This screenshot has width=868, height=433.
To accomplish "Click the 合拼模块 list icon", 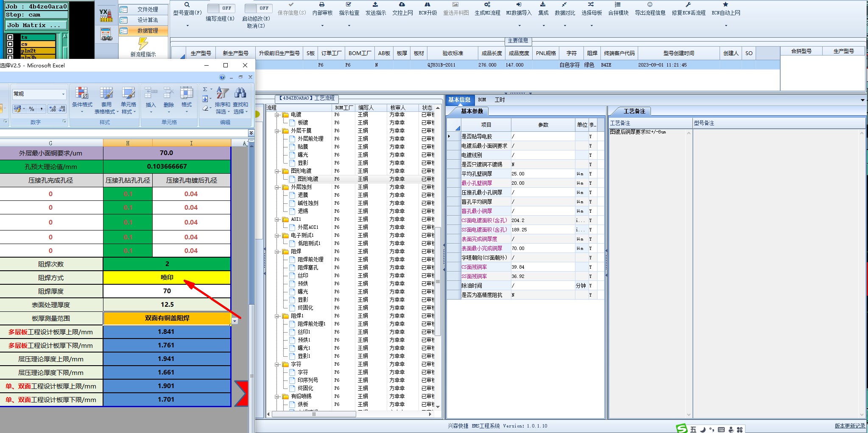I will tap(618, 5).
